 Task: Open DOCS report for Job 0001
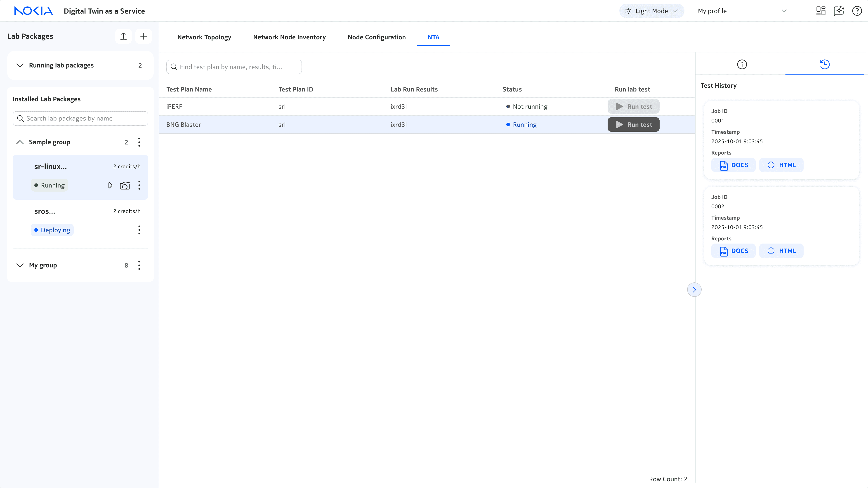tap(733, 165)
